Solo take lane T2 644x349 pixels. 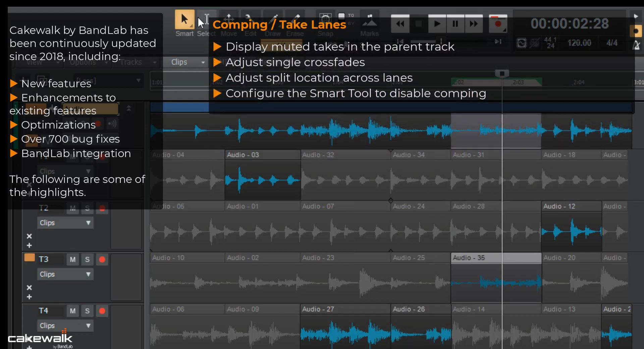click(87, 208)
